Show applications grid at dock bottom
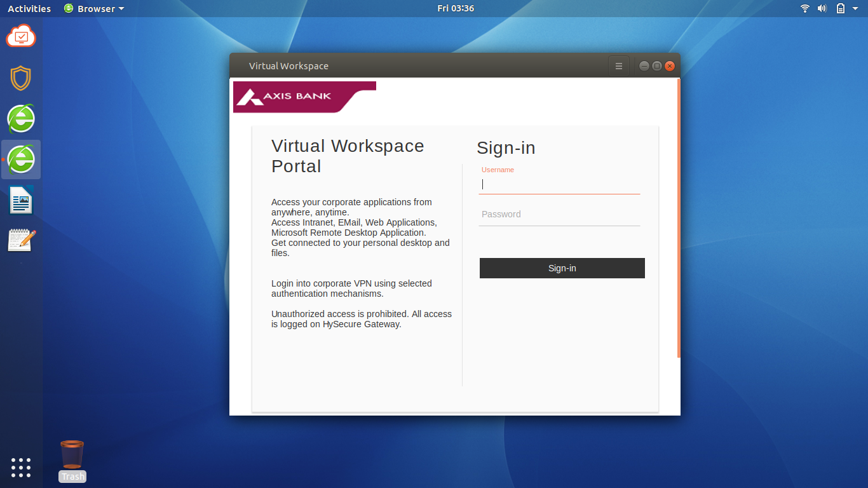This screenshot has height=488, width=868. (x=21, y=467)
